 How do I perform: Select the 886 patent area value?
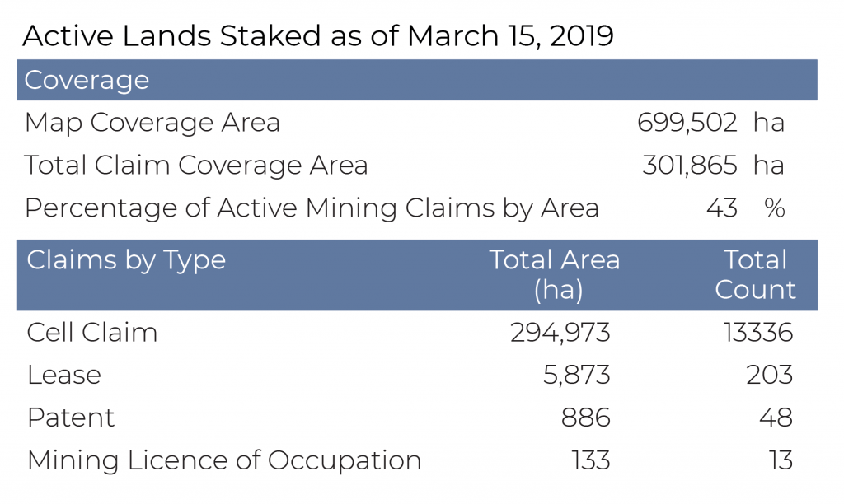(x=586, y=418)
